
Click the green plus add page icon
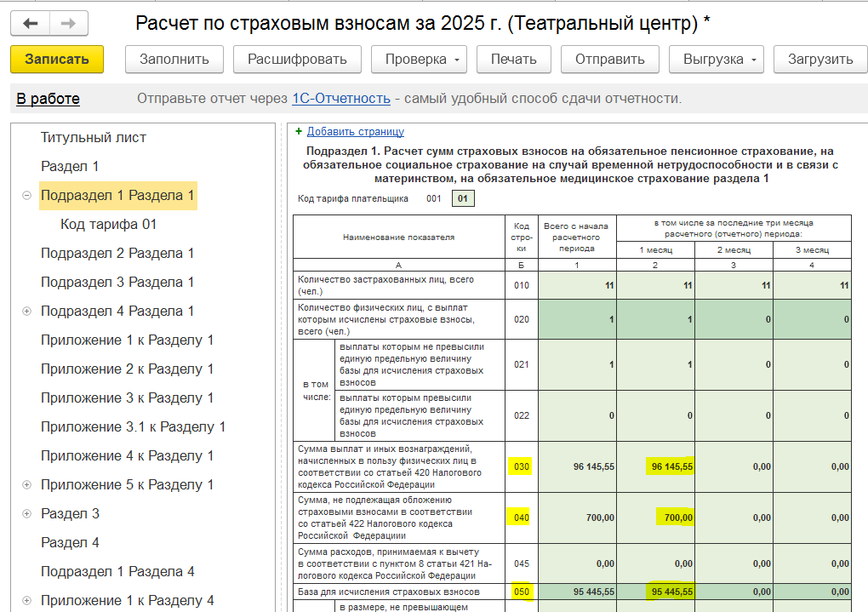[299, 132]
